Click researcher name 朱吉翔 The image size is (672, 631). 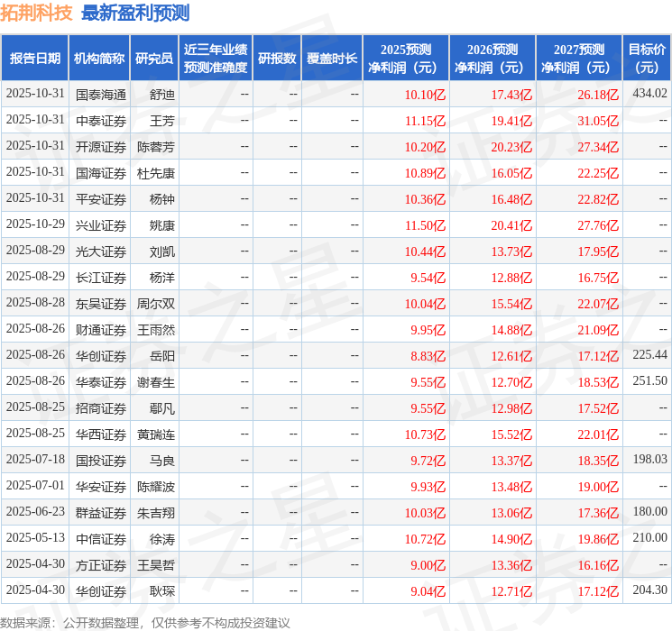click(156, 513)
